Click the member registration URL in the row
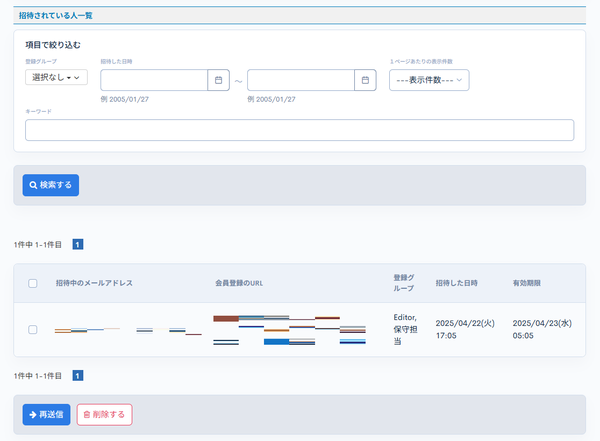Viewport: 600px width, 441px height. [x=289, y=330]
